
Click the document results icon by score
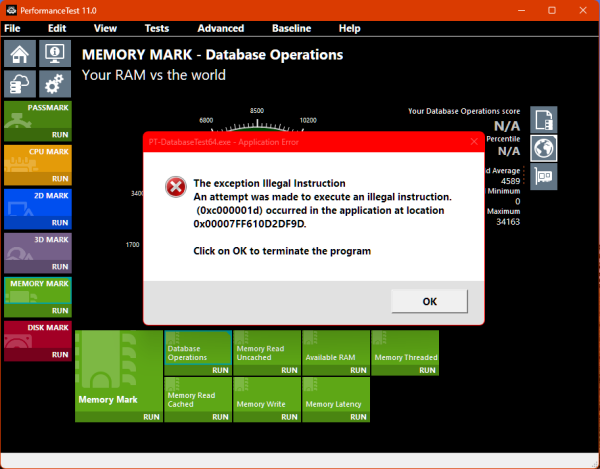544,120
